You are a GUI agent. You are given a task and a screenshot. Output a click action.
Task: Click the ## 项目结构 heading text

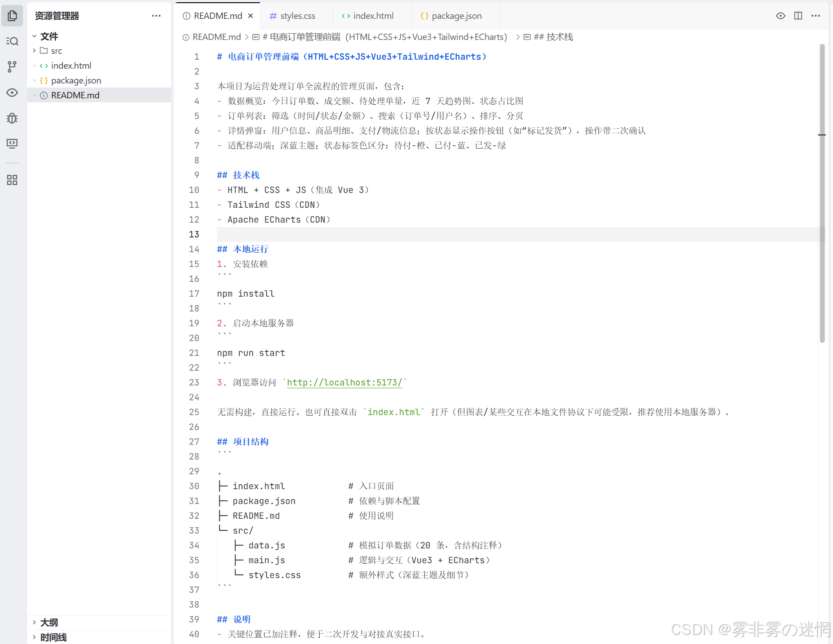[242, 442]
